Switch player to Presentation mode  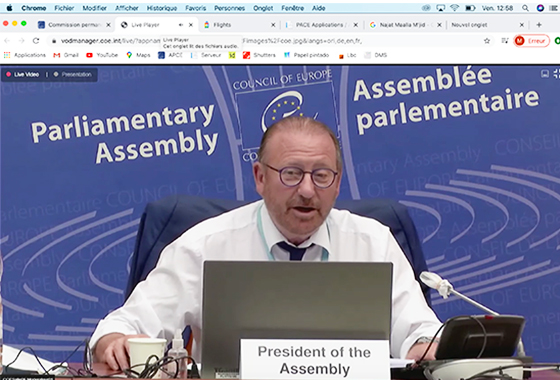72,74
